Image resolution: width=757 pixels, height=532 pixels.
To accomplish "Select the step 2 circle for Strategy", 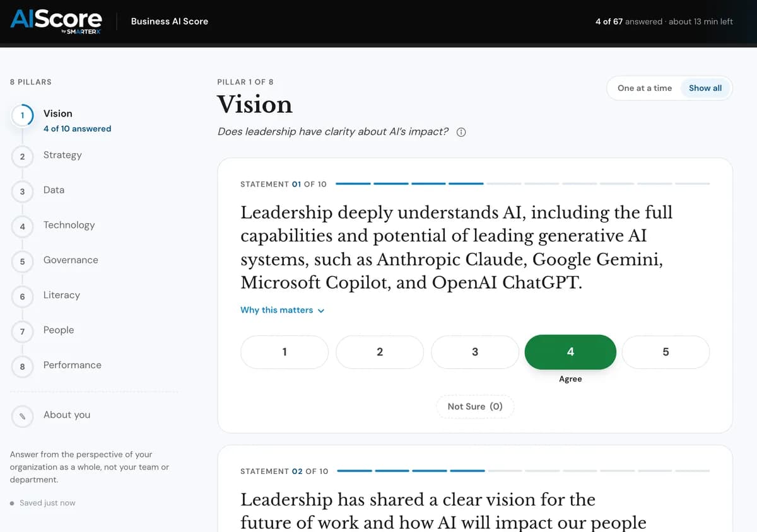I will 22,156.
